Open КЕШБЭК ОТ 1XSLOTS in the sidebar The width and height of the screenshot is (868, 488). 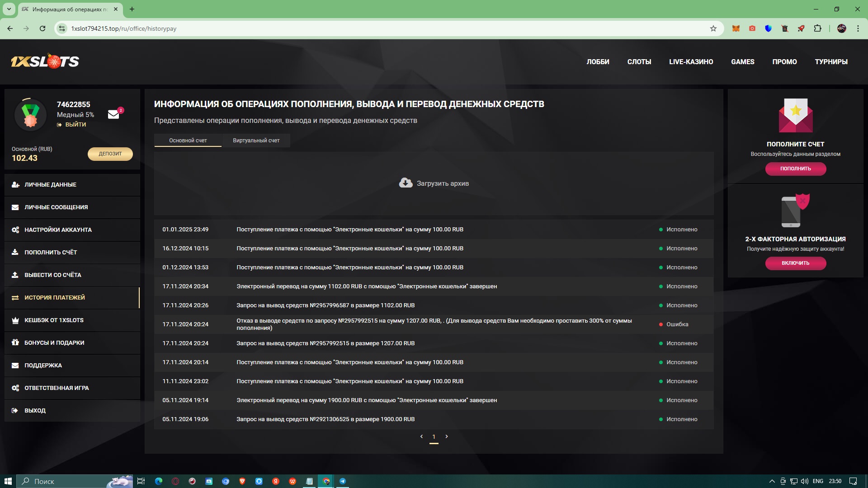54,320
